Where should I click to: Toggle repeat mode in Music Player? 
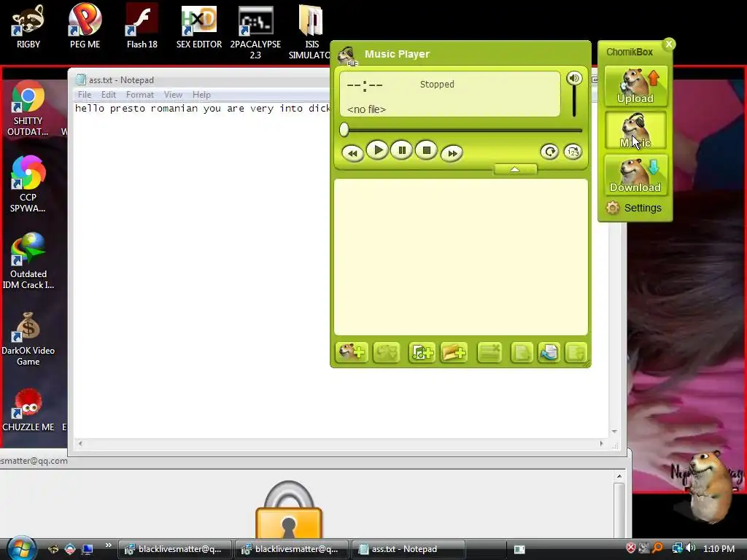pos(550,152)
